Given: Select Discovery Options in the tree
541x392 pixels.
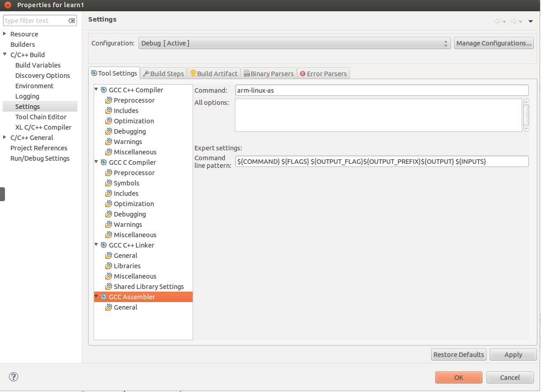Looking at the screenshot, I should point(43,76).
